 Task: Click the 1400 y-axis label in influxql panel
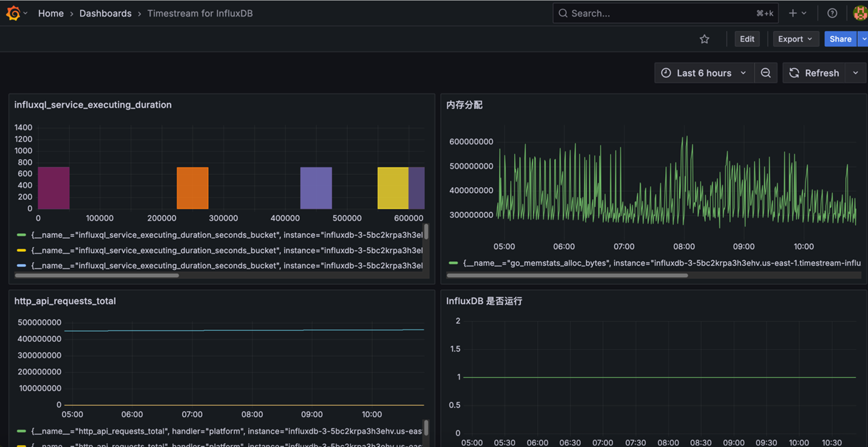point(23,128)
